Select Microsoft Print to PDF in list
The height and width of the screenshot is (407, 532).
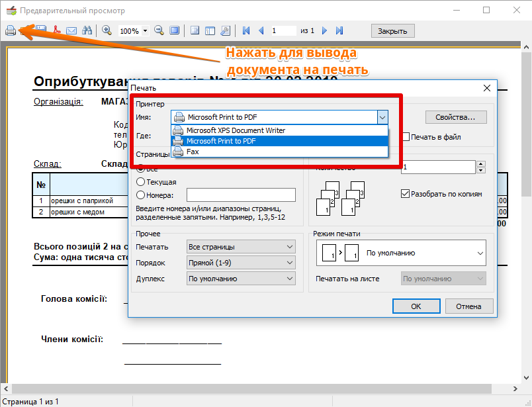[x=280, y=141]
